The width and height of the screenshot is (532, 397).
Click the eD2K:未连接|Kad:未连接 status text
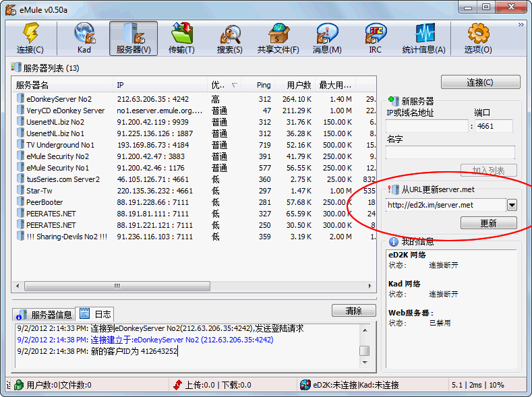tap(356, 385)
